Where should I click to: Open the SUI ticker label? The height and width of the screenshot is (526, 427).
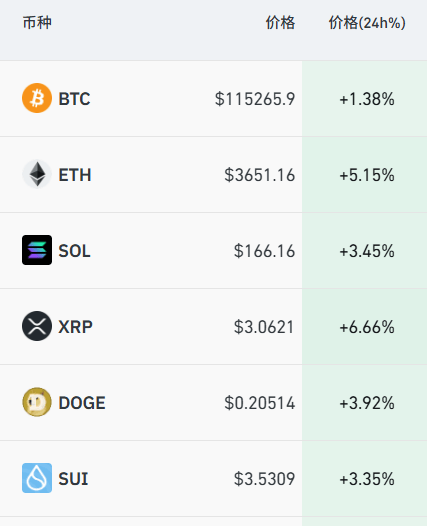[x=73, y=479]
